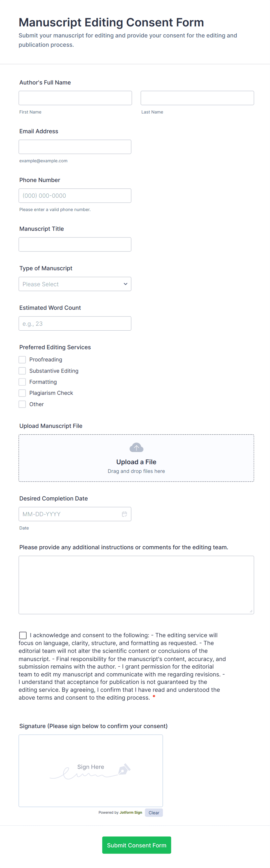Click the cloud upload icon

click(136, 447)
